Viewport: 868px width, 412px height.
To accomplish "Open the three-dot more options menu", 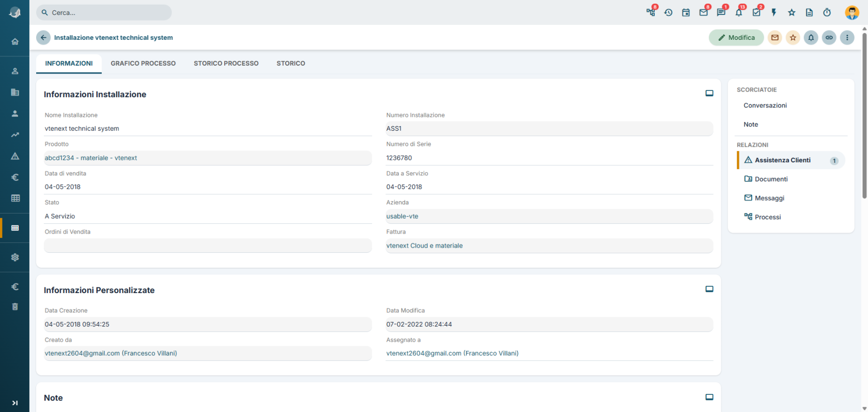I will pyautogui.click(x=847, y=38).
